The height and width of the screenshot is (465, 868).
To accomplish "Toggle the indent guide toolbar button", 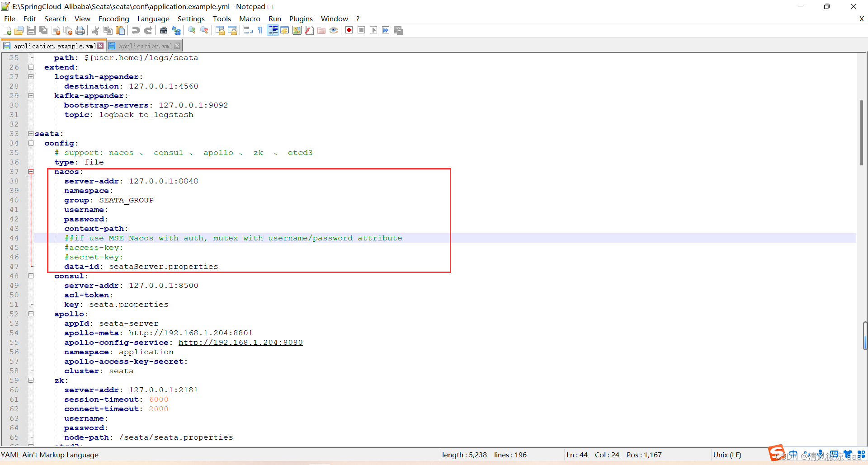I will (x=273, y=30).
